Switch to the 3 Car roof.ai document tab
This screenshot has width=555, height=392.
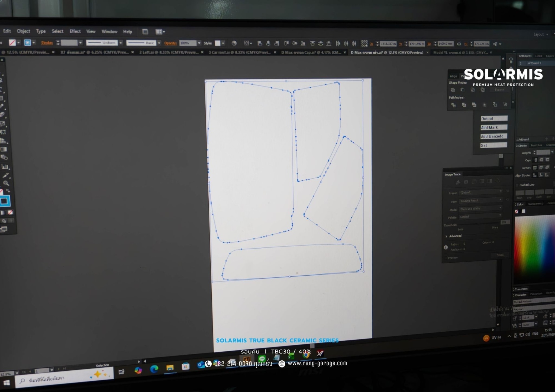pyautogui.click(x=240, y=52)
